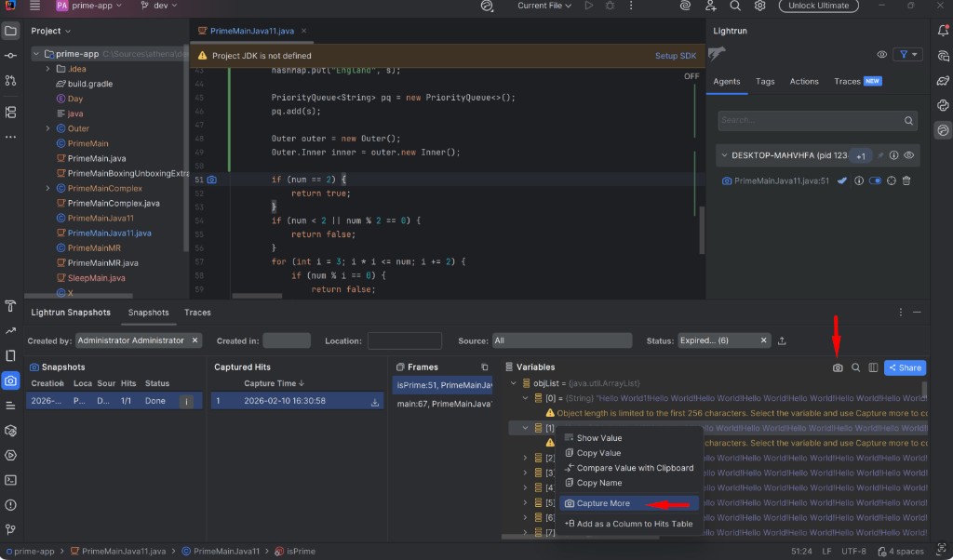
Task: Toggle the enable switch for PrimeMainJava11.java:51 action
Action: pyautogui.click(x=875, y=180)
